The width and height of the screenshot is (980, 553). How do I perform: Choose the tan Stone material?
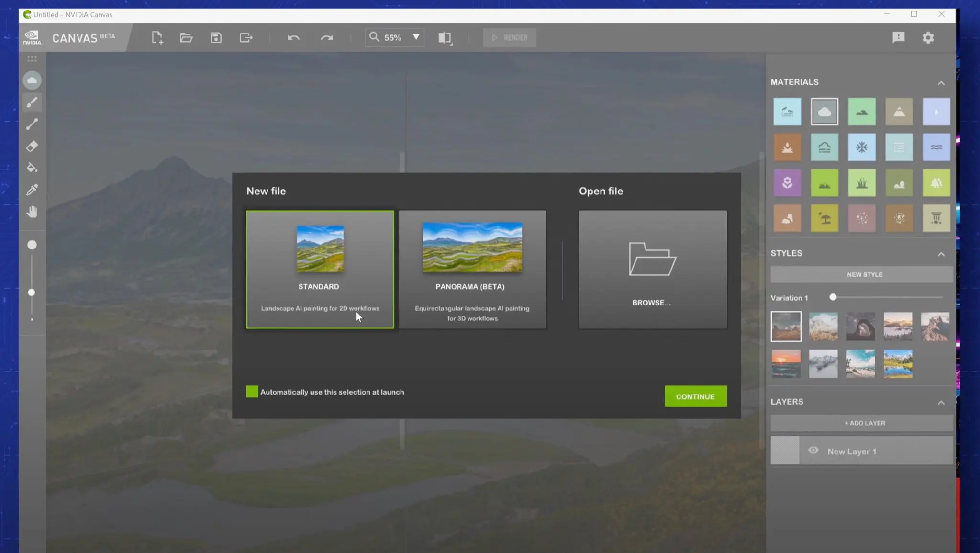click(787, 218)
